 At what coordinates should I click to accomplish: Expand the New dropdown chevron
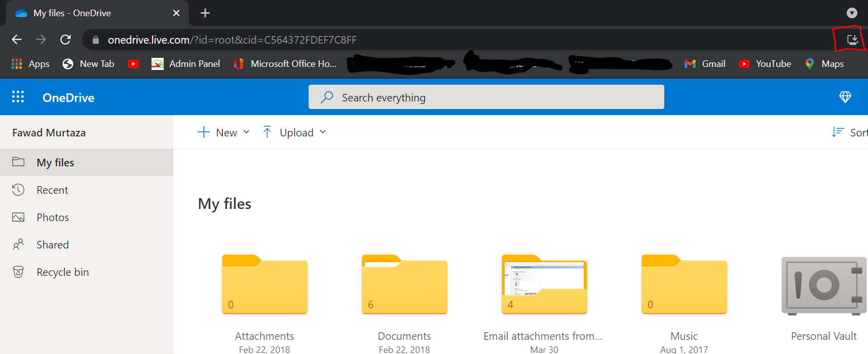tap(246, 132)
